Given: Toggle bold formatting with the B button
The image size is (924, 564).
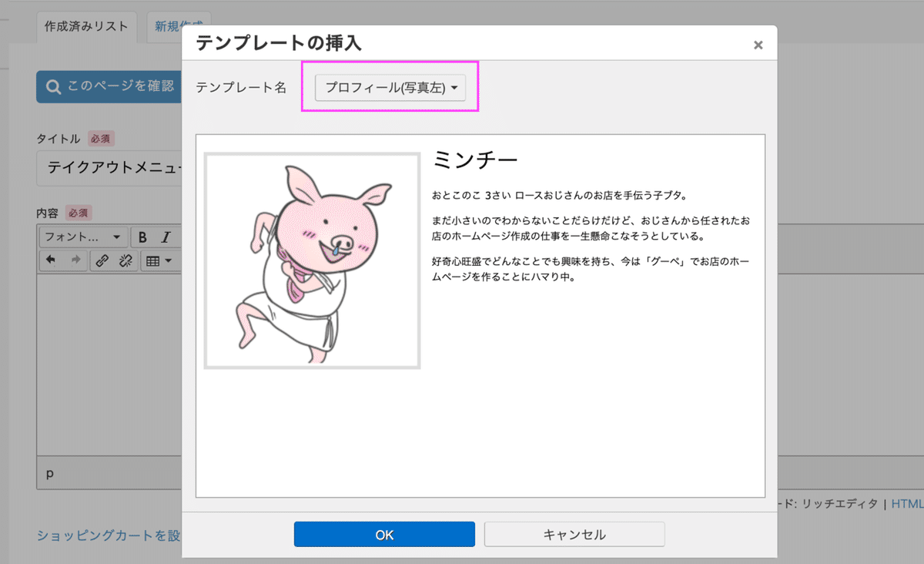Looking at the screenshot, I should 143,237.
